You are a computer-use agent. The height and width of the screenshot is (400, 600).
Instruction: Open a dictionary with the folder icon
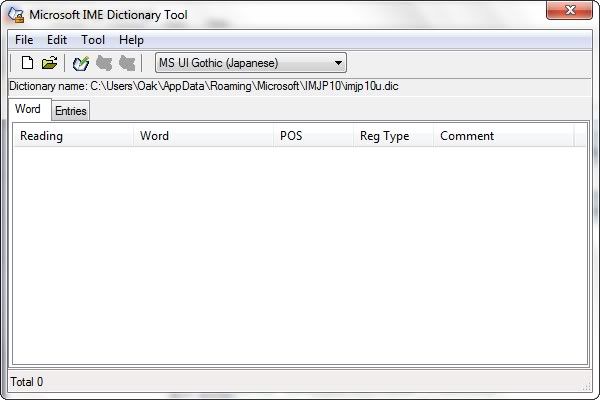tap(49, 63)
